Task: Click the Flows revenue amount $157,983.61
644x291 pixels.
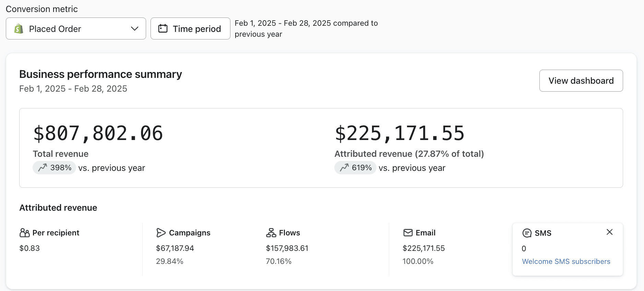Action: [287, 248]
